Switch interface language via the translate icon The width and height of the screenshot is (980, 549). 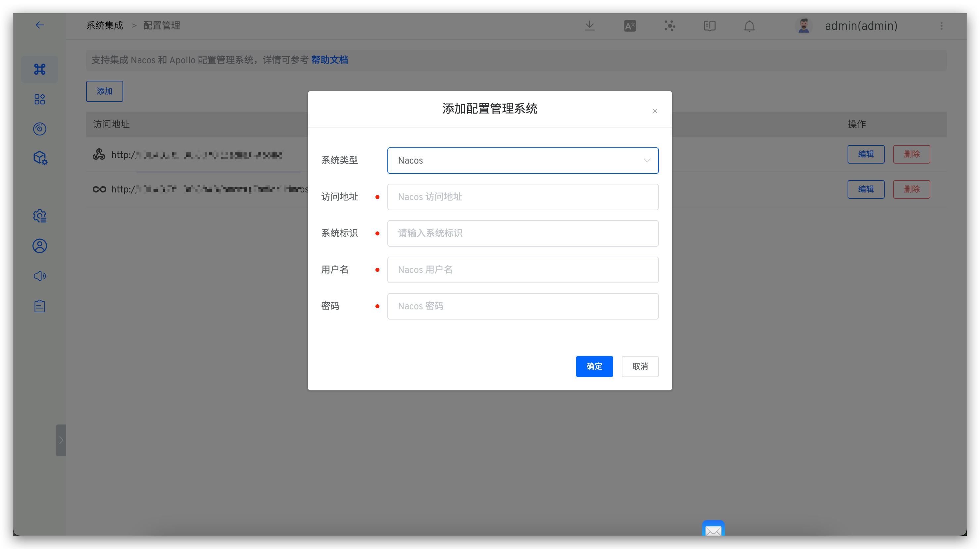click(x=630, y=25)
